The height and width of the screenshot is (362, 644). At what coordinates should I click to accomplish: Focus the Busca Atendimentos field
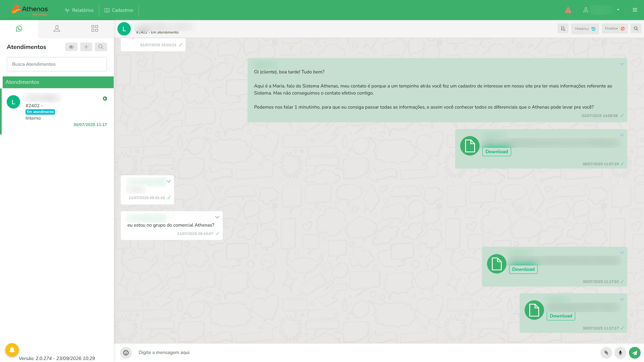tap(57, 64)
